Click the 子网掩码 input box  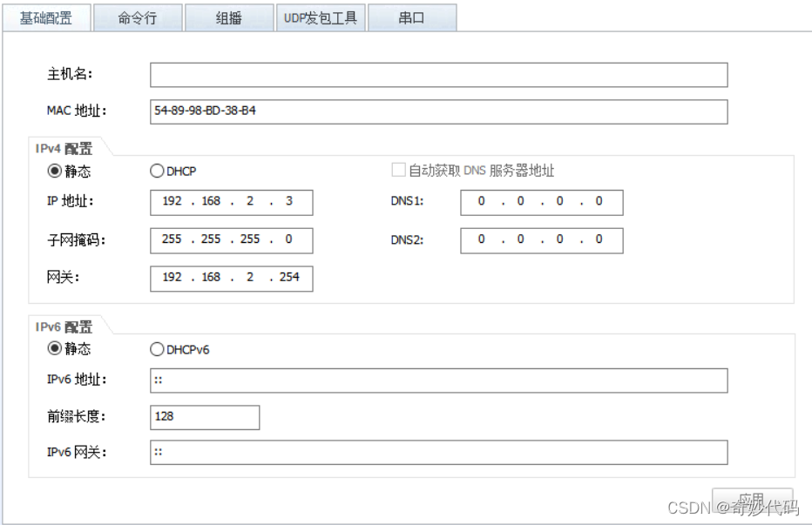231,240
